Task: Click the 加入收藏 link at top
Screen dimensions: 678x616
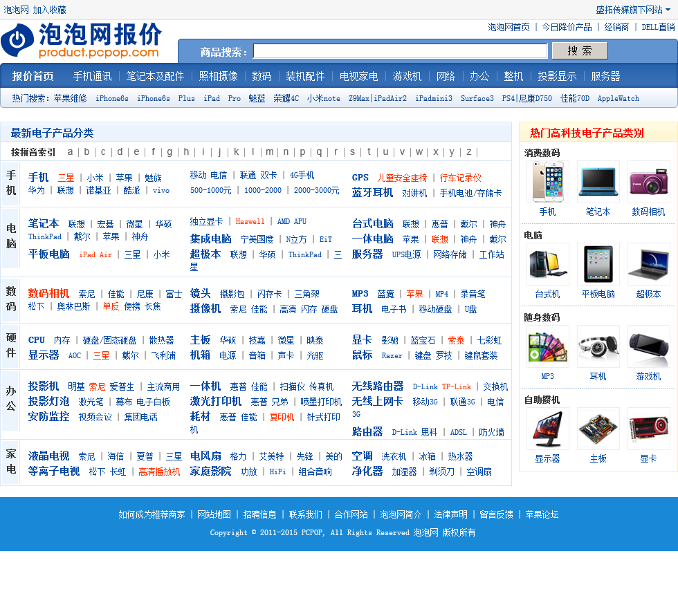Action: click(x=49, y=10)
